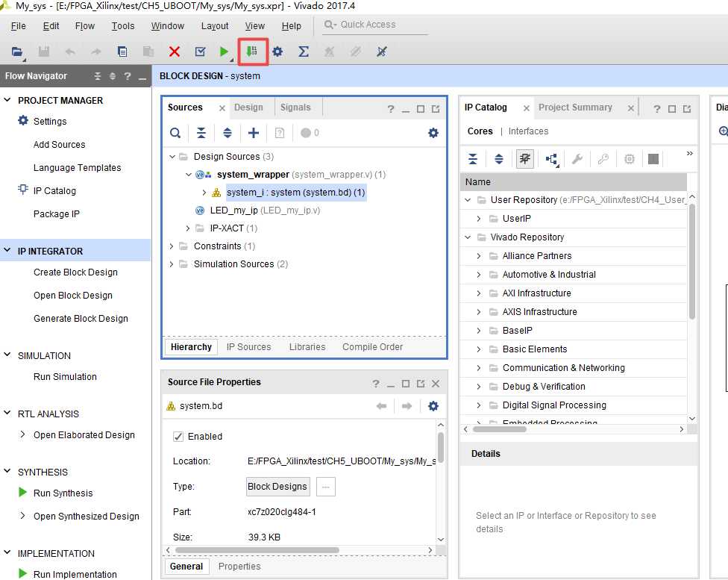The height and width of the screenshot is (580, 728).
Task: Click the Quick Access search field
Action: point(375,25)
